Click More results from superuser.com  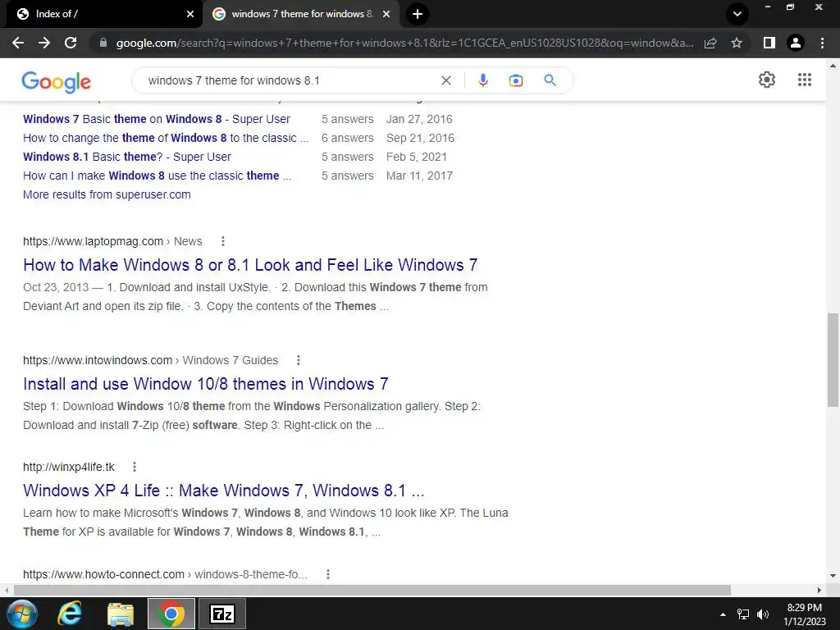click(107, 194)
